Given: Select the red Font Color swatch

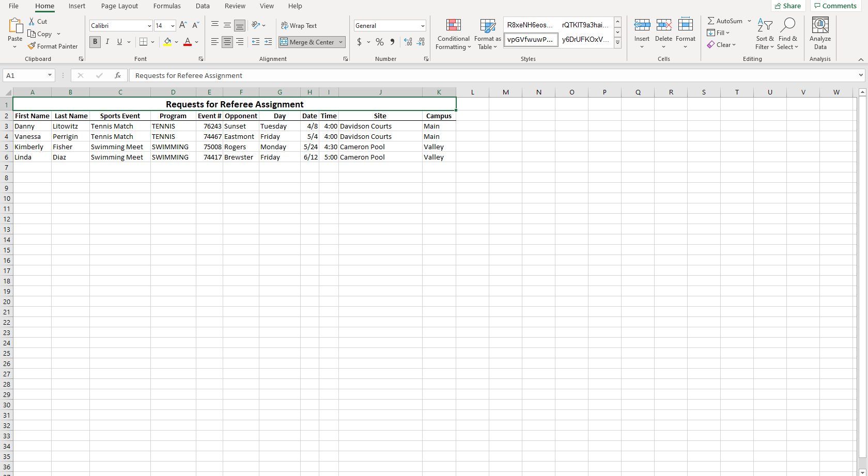Looking at the screenshot, I should 187,42.
